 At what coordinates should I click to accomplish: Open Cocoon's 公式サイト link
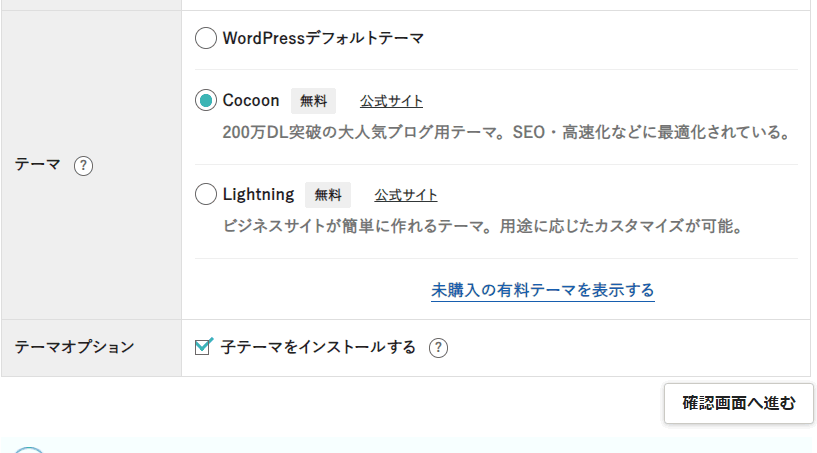[391, 101]
